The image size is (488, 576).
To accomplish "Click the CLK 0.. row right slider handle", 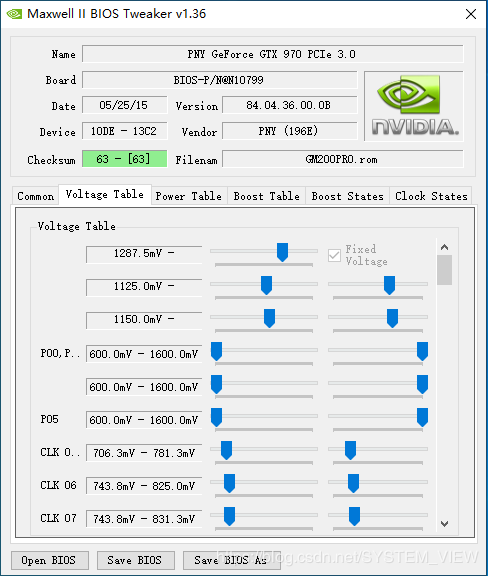I will (351, 450).
